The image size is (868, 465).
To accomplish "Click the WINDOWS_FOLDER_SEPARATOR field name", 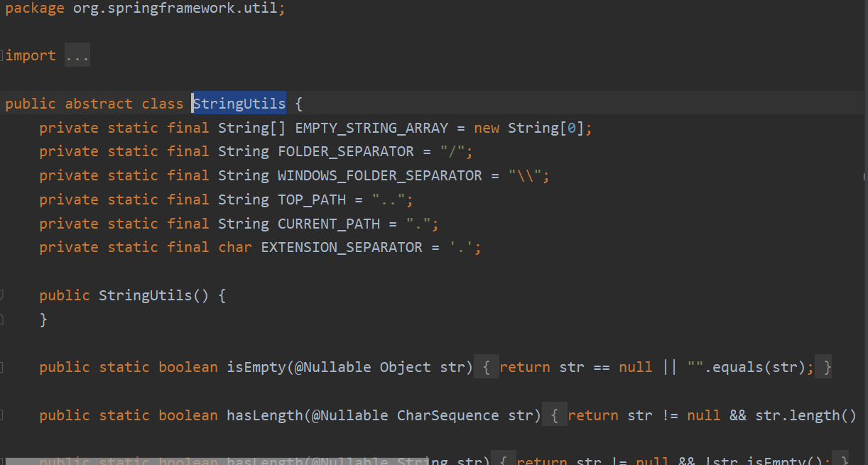I will coord(380,175).
